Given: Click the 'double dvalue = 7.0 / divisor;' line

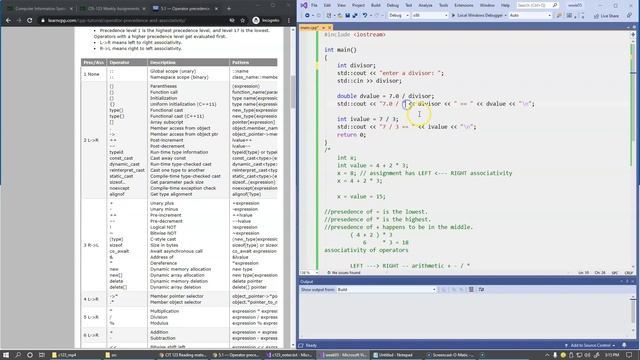Looking at the screenshot, I should [385, 96].
